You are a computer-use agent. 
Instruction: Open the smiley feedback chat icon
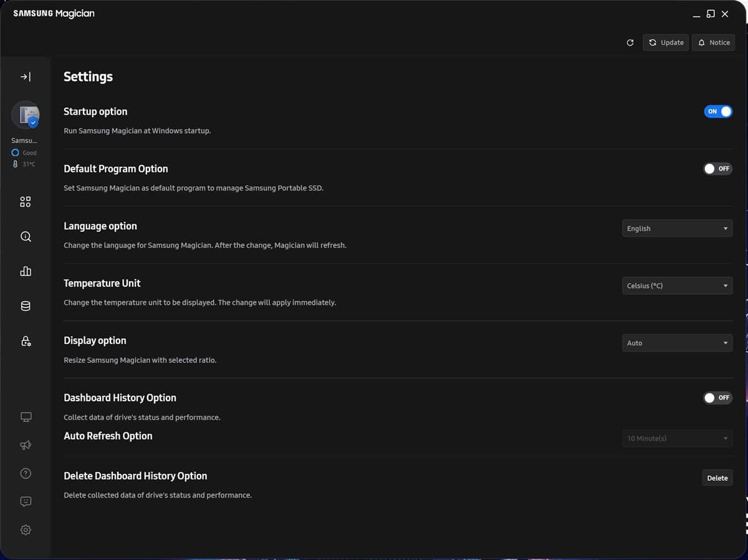(x=26, y=501)
